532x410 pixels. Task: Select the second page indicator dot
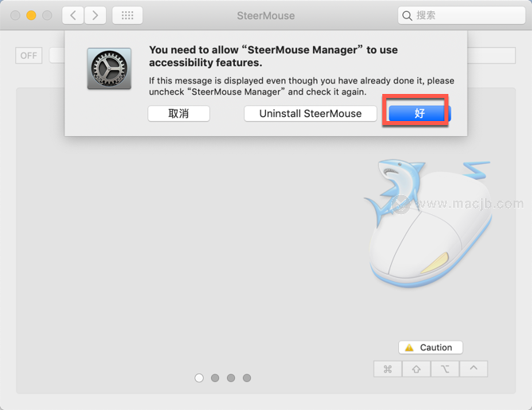(x=215, y=378)
